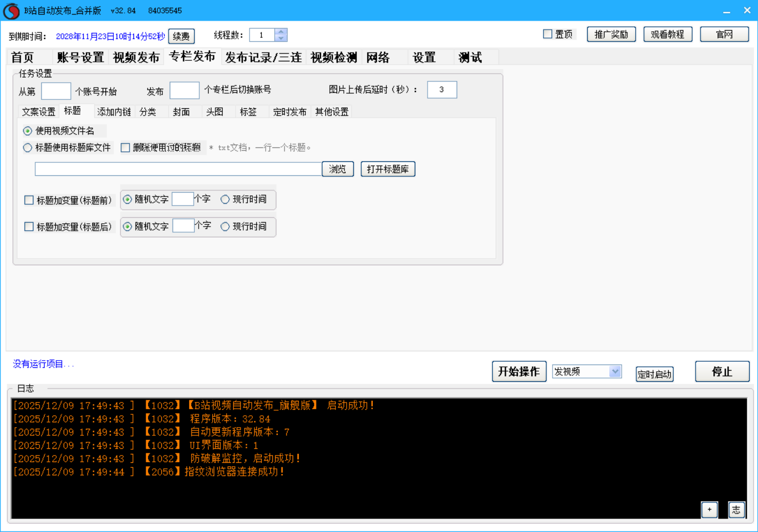
Task: Click the 续费 renew button
Action: point(181,36)
